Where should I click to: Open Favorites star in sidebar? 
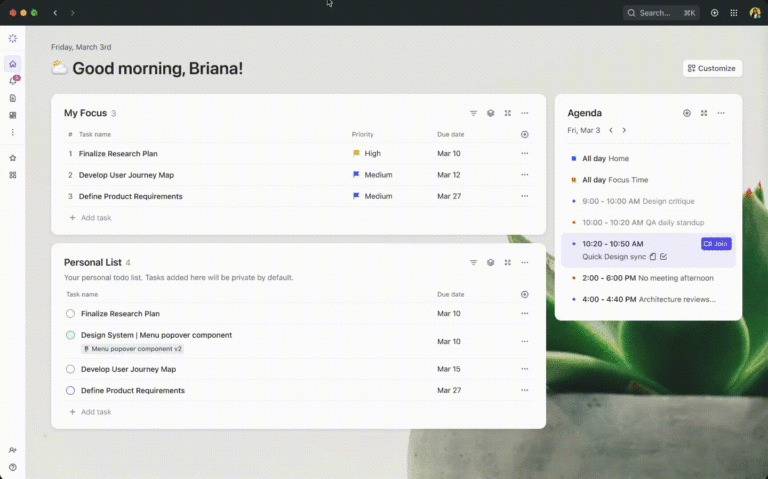coord(13,158)
